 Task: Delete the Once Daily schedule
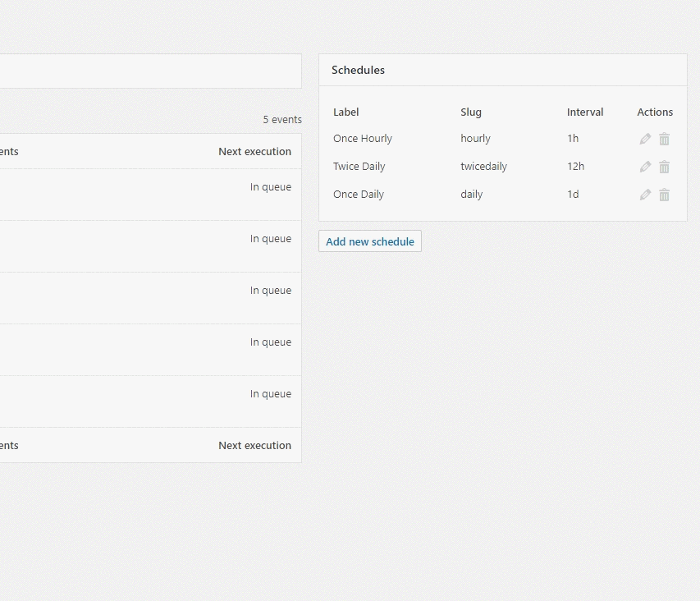(x=664, y=195)
